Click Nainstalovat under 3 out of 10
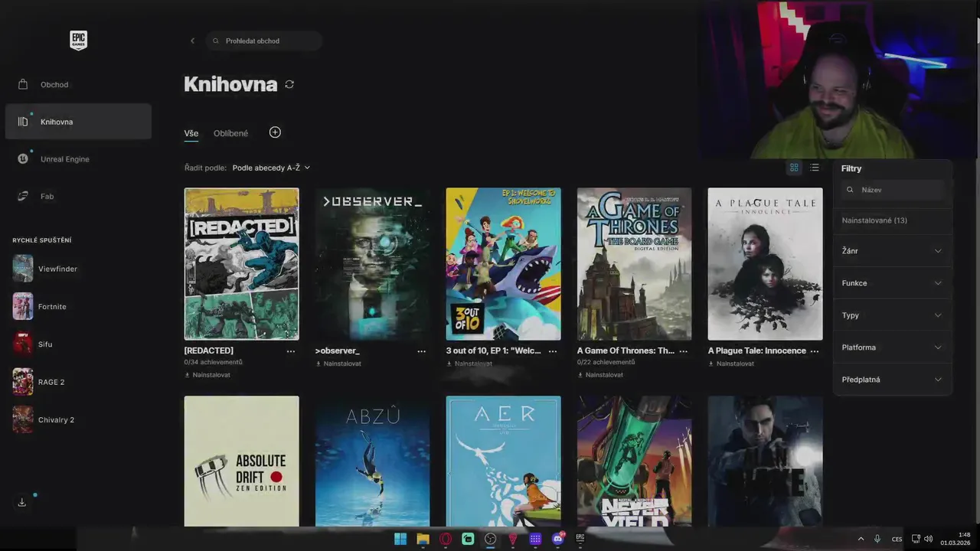The height and width of the screenshot is (551, 980). (469, 364)
